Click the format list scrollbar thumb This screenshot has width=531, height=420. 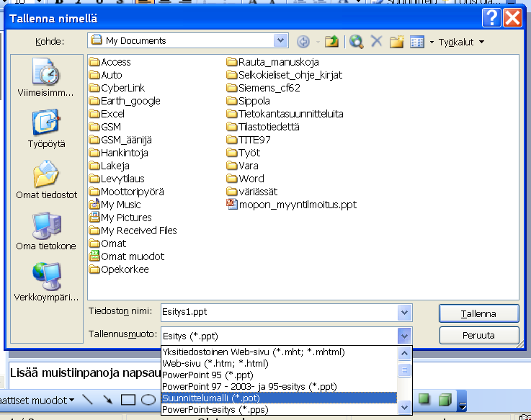[404, 370]
